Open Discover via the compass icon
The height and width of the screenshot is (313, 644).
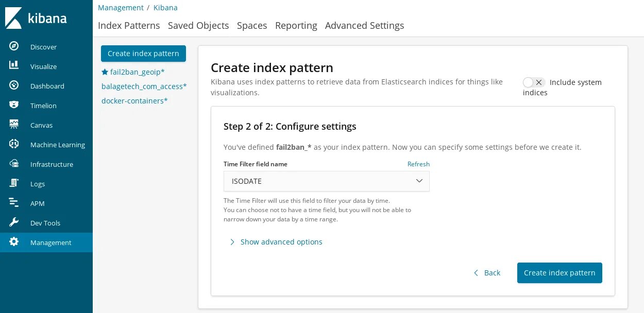(x=14, y=46)
